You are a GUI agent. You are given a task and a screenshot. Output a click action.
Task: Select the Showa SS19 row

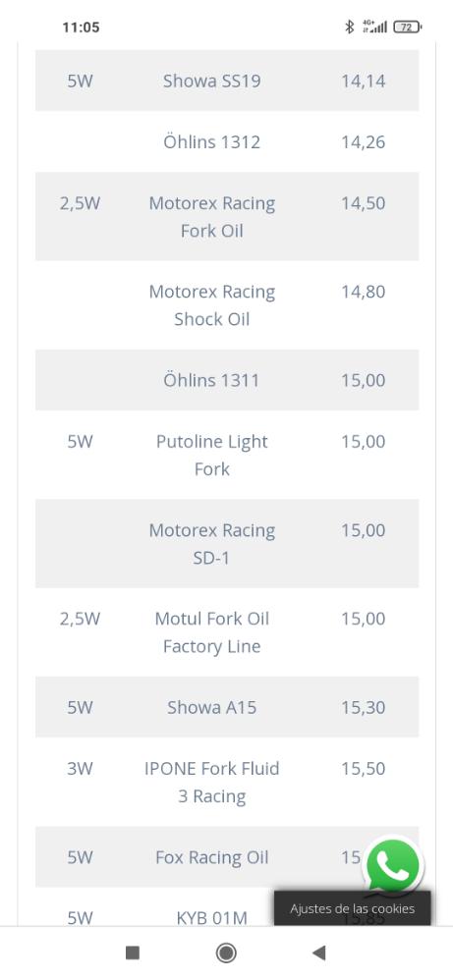pyautogui.click(x=226, y=81)
